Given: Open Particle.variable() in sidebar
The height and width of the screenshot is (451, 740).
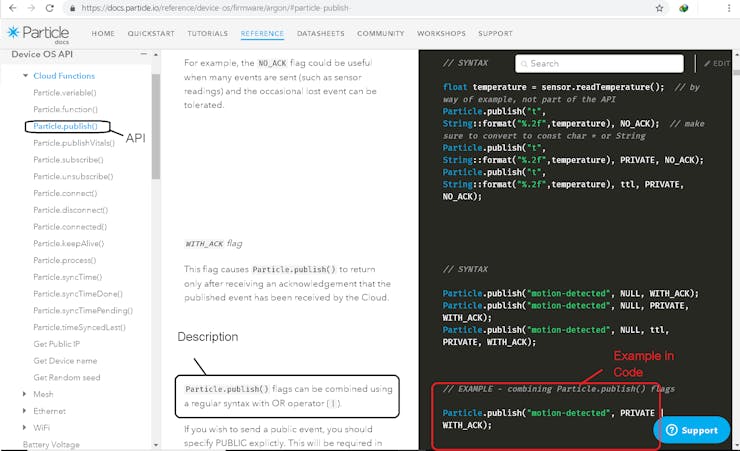Looking at the screenshot, I should pos(65,92).
